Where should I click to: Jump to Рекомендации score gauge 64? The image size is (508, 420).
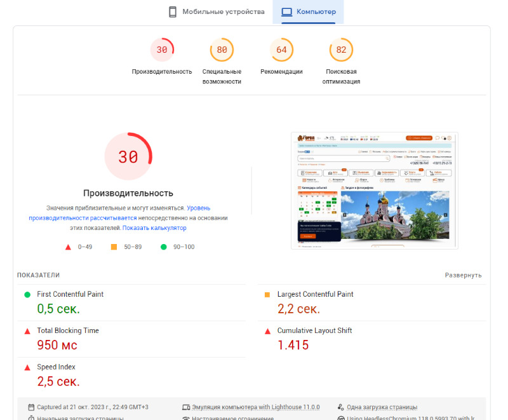coord(281,50)
